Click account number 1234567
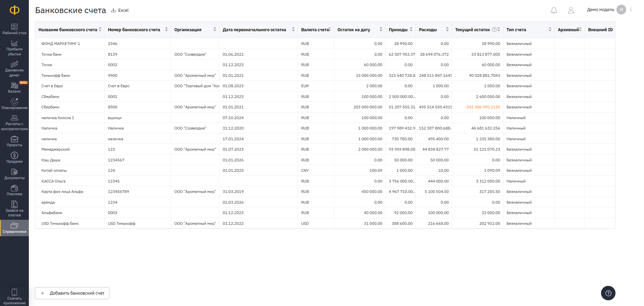Image resolution: width=644 pixels, height=306 pixels. [116, 160]
